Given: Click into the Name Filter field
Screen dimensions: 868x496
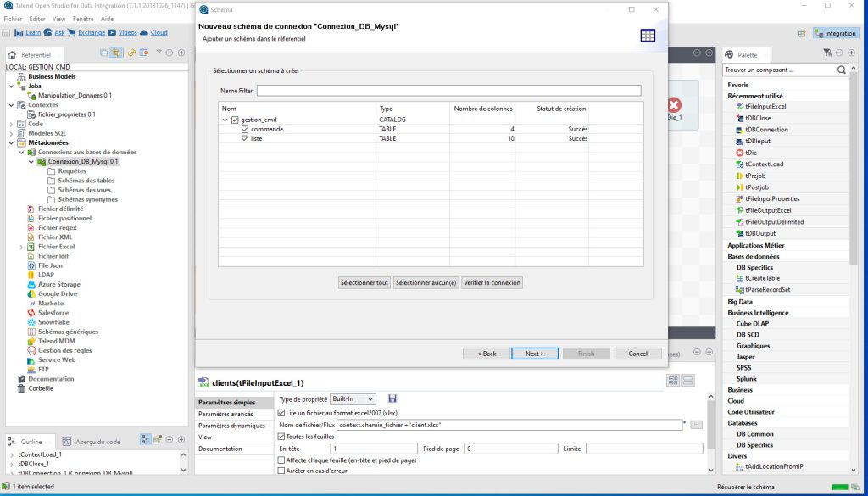Looking at the screenshot, I should pos(449,90).
